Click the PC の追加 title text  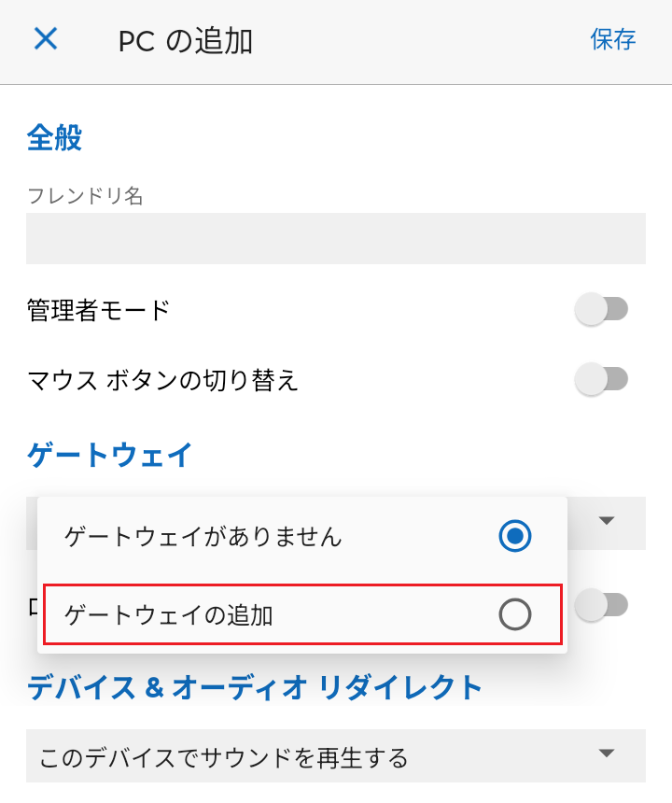tap(186, 41)
